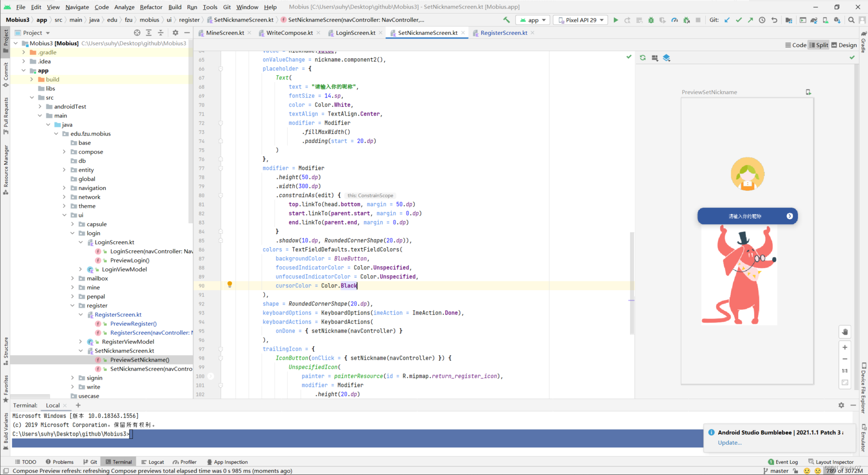Refresh the Compose preview

(643, 58)
